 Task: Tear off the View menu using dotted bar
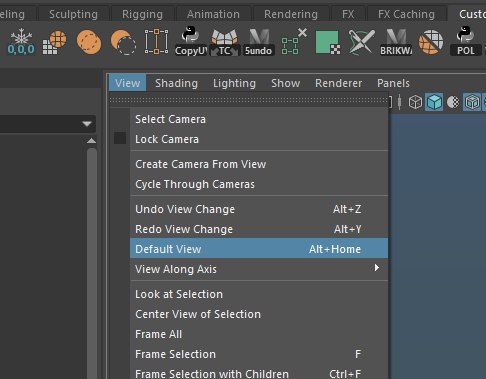pyautogui.click(x=249, y=100)
